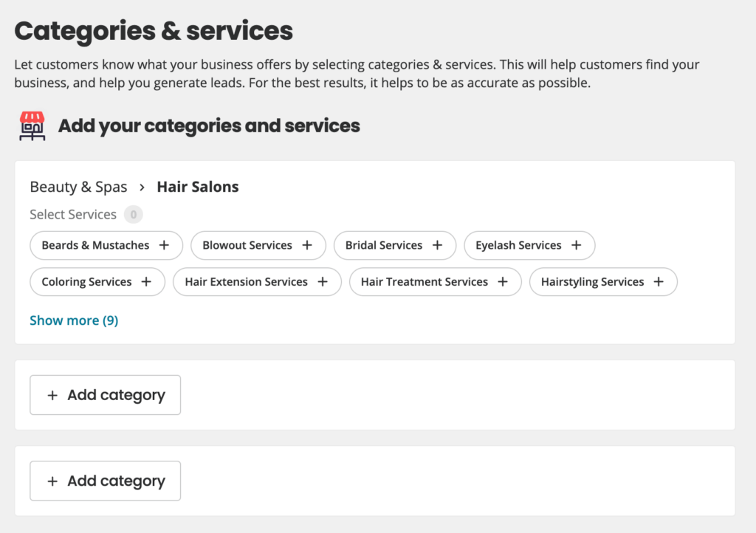The image size is (756, 533).
Task: Click the plus icon on Hairstyling Services
Action: [659, 282]
